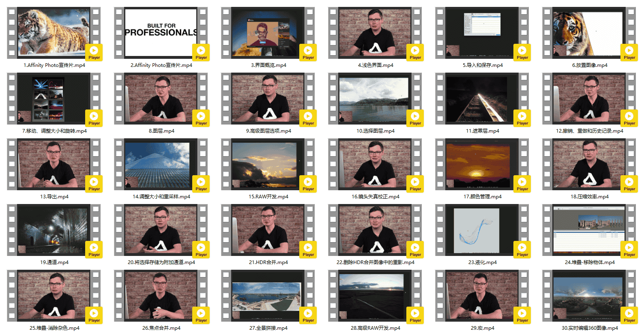Image resolution: width=644 pixels, height=333 pixels.
Task: Select file name 17.颜色管理.mp4
Action: pyautogui.click(x=483, y=197)
